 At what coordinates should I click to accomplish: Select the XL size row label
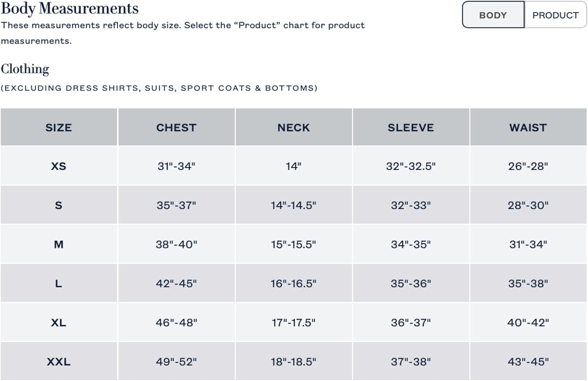pos(59,322)
